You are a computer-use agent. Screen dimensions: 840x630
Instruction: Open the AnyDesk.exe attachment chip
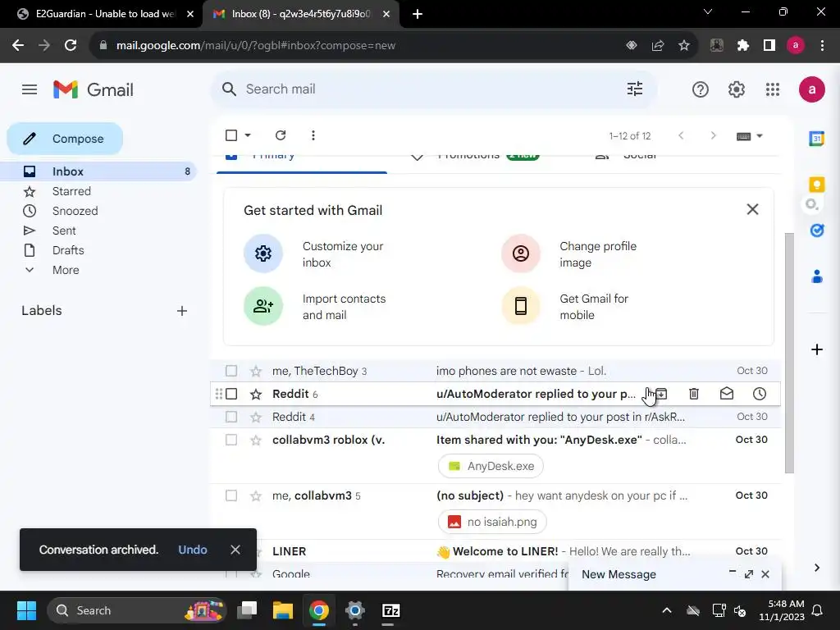coord(491,466)
